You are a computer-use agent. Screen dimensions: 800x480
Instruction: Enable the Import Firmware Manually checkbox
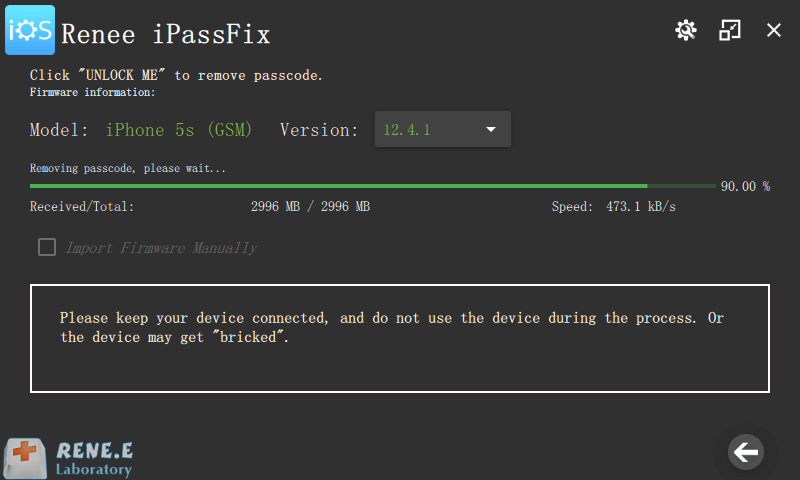click(47, 247)
